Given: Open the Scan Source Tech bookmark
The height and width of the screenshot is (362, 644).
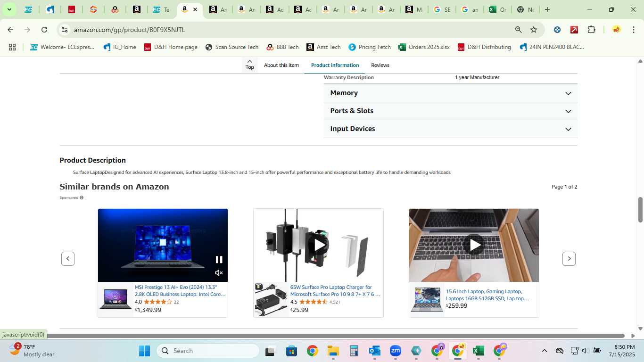Looking at the screenshot, I should 232,47.
